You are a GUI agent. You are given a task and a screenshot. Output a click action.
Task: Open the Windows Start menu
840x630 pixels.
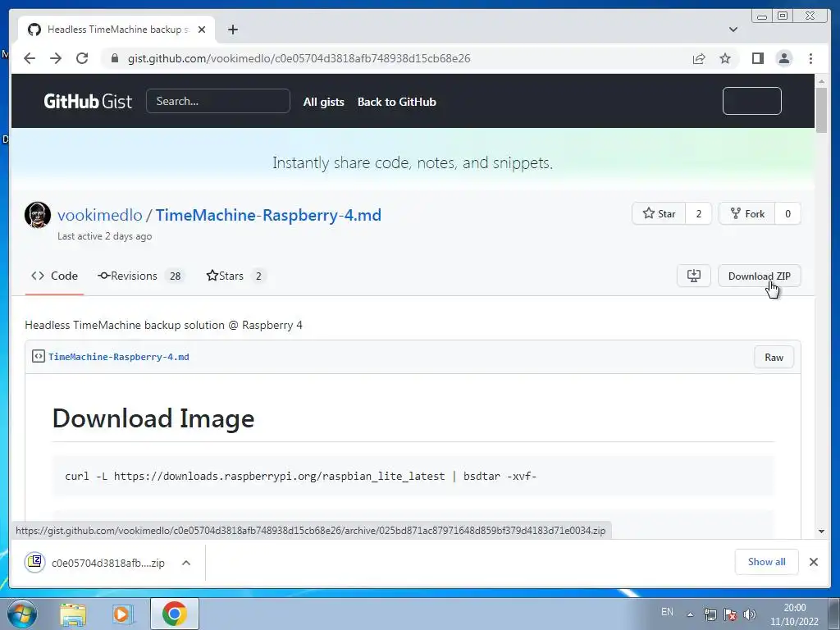22,614
